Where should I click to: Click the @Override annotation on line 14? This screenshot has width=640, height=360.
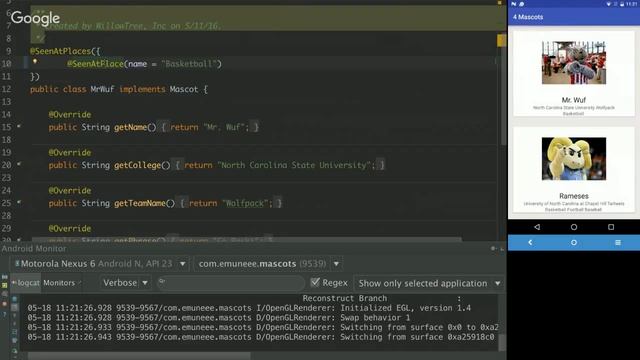tap(70, 115)
